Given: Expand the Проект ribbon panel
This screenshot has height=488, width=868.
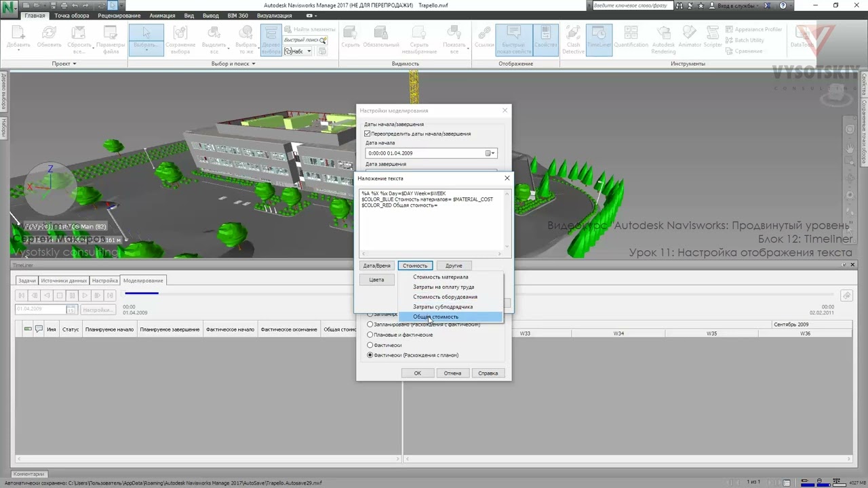Looking at the screenshot, I should coord(64,64).
